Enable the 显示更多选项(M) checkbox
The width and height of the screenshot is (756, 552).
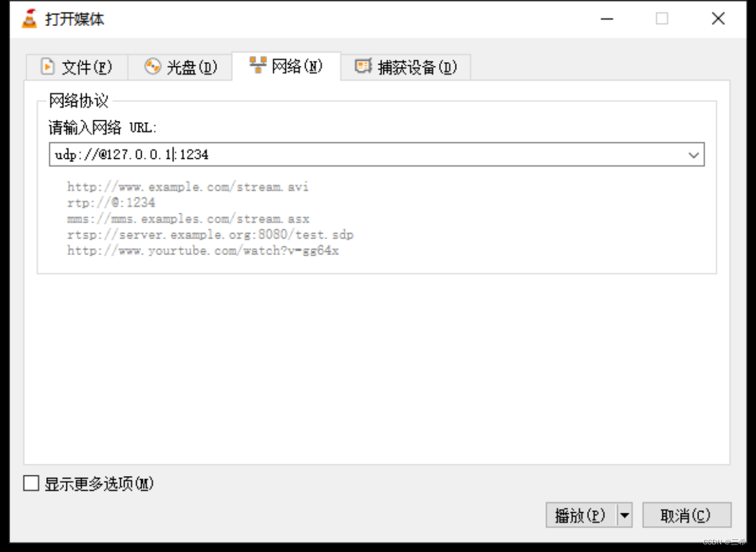coord(32,483)
